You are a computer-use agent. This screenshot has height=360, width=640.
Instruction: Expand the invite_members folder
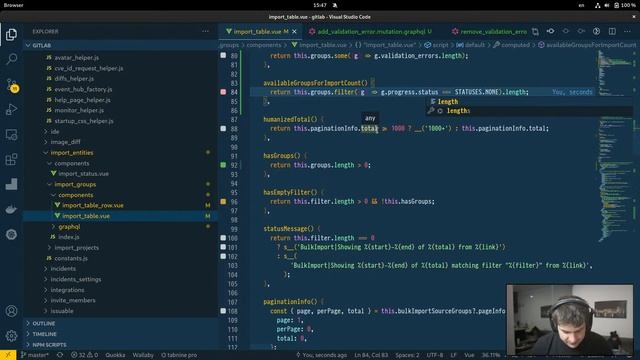click(121, 300)
